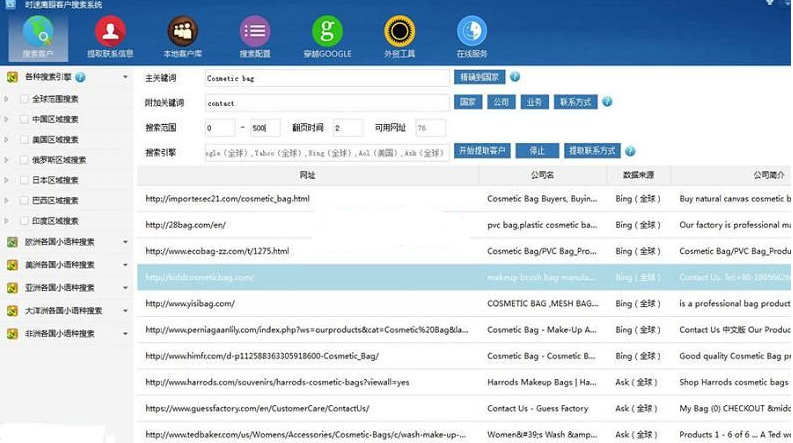Screen dimensions: 793x443
Task: Select the harrods.com result row
Action: (464, 382)
